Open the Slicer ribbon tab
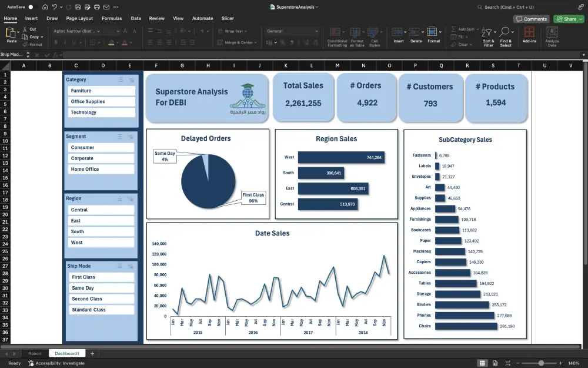The image size is (588, 368). coord(228,18)
